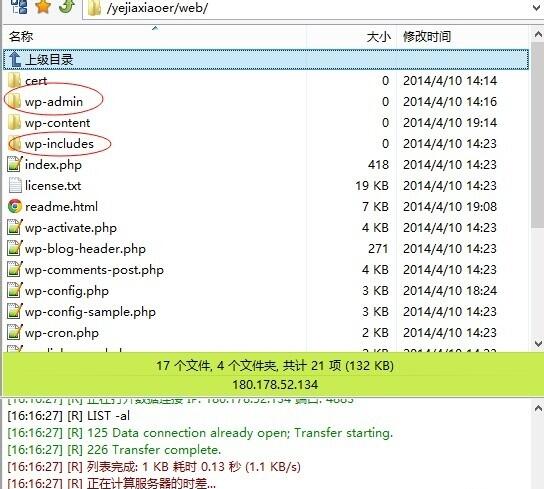544x489 pixels.
Task: Select the index.php file name
Action: pos(53,165)
